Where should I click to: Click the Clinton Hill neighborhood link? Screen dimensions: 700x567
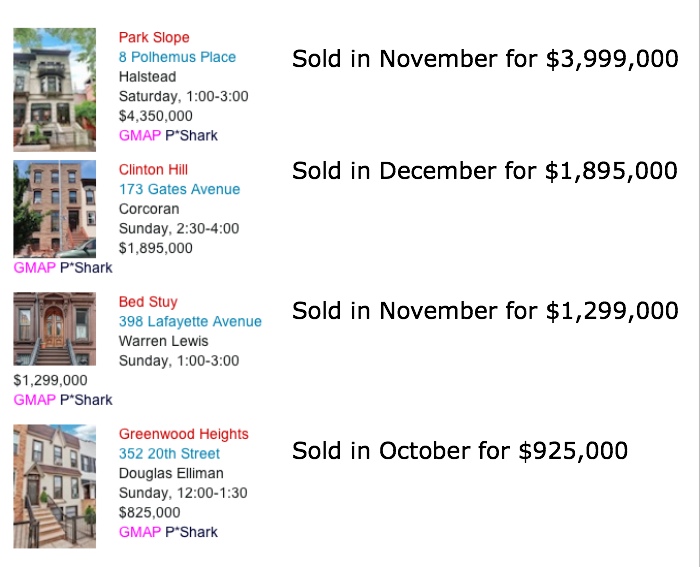pos(153,170)
